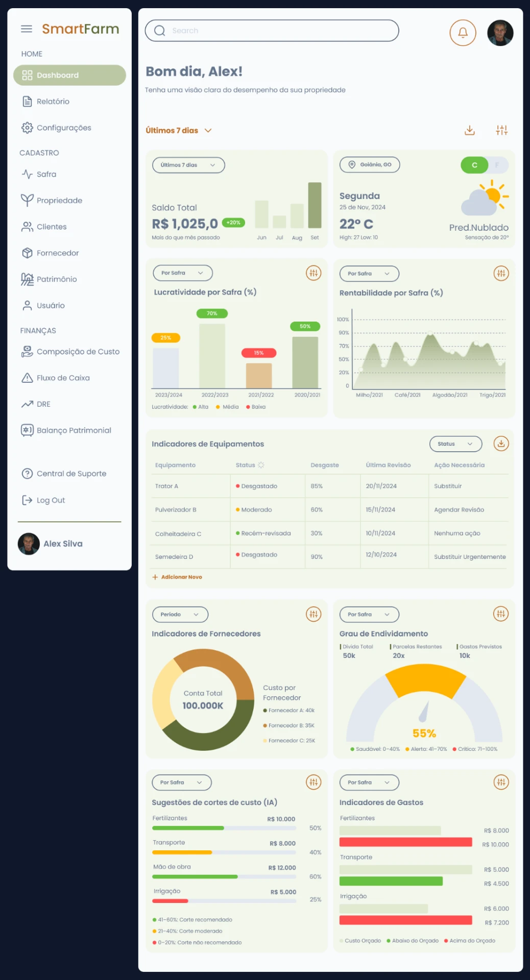Open the Por Safra dropdown in Indicadores de Gastos
The width and height of the screenshot is (530, 980).
tap(369, 782)
